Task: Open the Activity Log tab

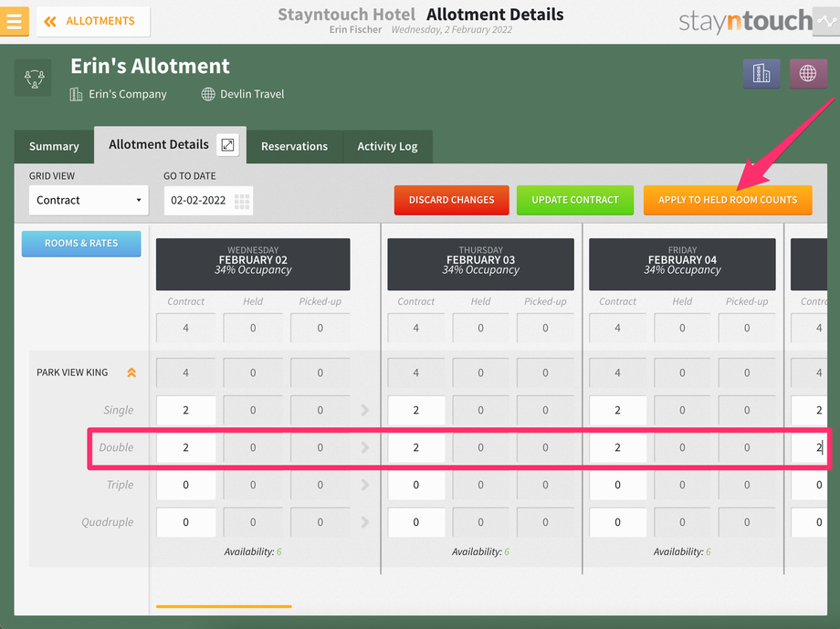Action: tap(387, 146)
